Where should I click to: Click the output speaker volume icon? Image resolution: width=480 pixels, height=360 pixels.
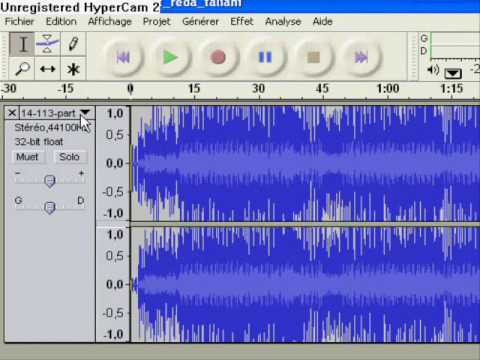pyautogui.click(x=433, y=70)
